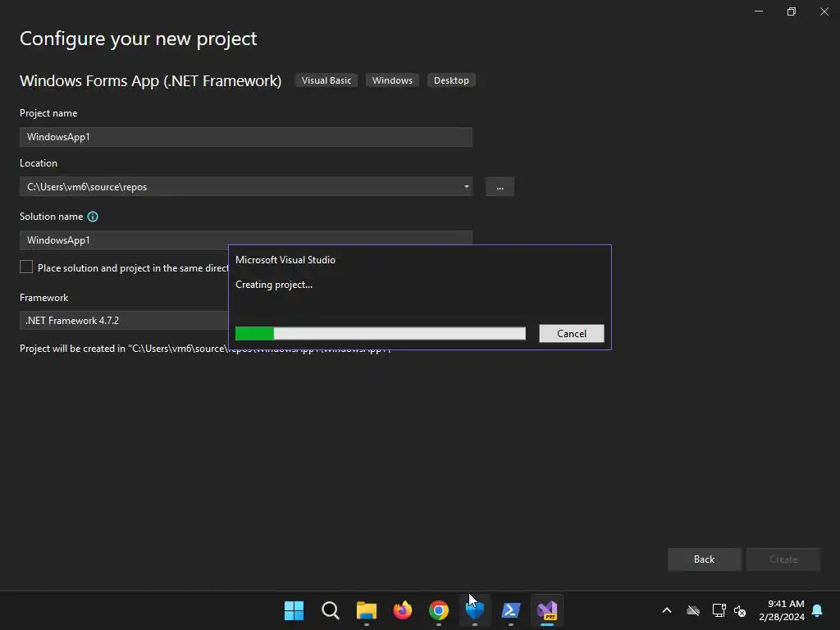The width and height of the screenshot is (840, 630).
Task: Click the Solution name input field
Action: point(246,239)
